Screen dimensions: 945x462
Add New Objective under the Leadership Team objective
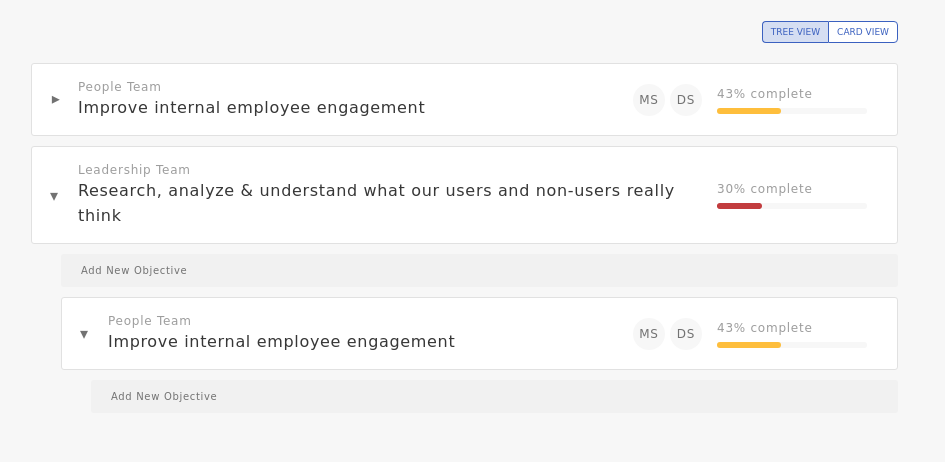click(134, 270)
